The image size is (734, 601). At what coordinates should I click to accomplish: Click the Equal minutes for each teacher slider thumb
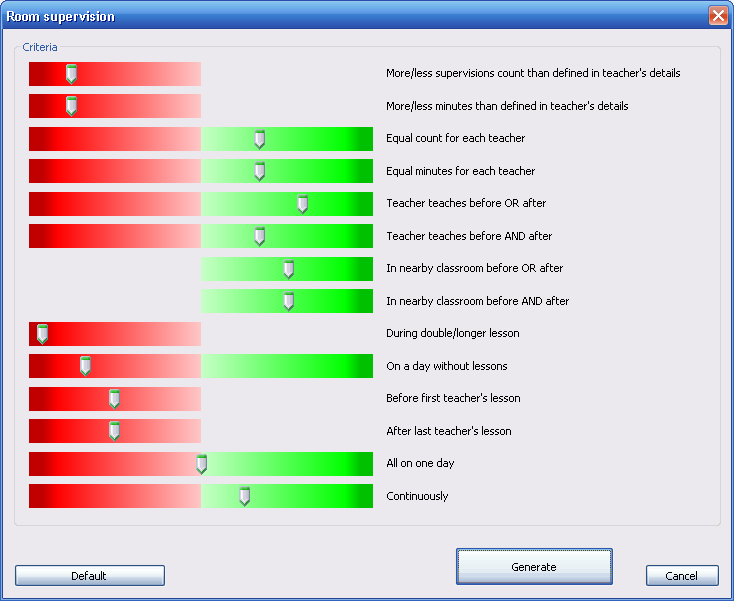[259, 171]
